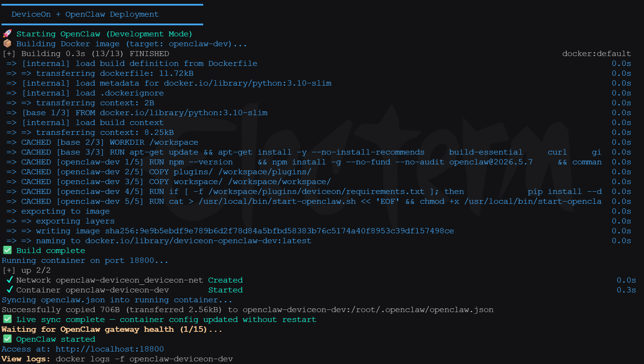
Task: Click the checkmark before Container openclaw-deviceon-dev
Action: pos(10,290)
